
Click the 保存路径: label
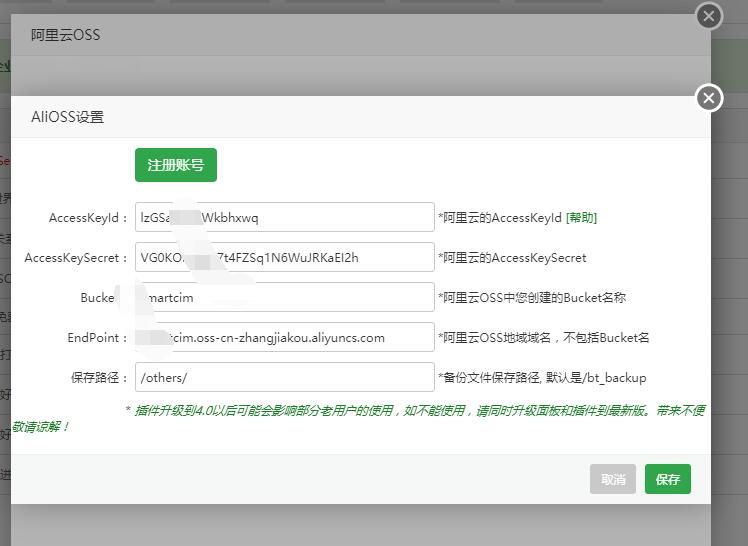point(100,378)
